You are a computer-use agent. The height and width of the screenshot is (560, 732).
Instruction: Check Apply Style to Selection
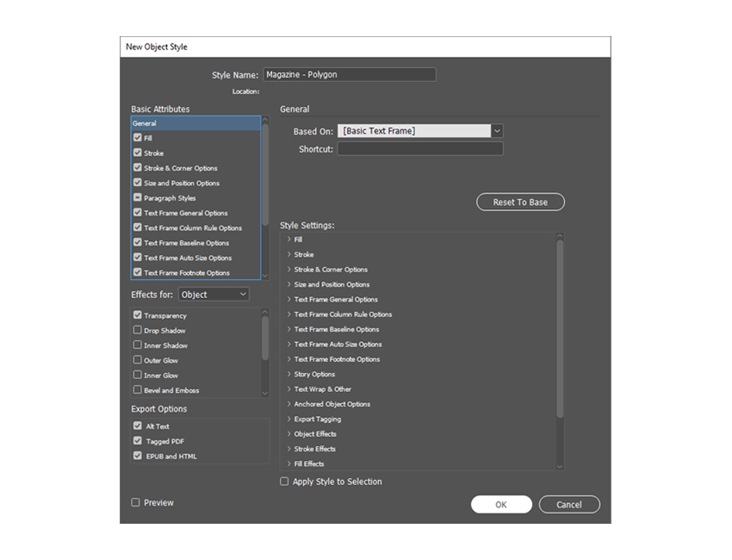coord(284,482)
